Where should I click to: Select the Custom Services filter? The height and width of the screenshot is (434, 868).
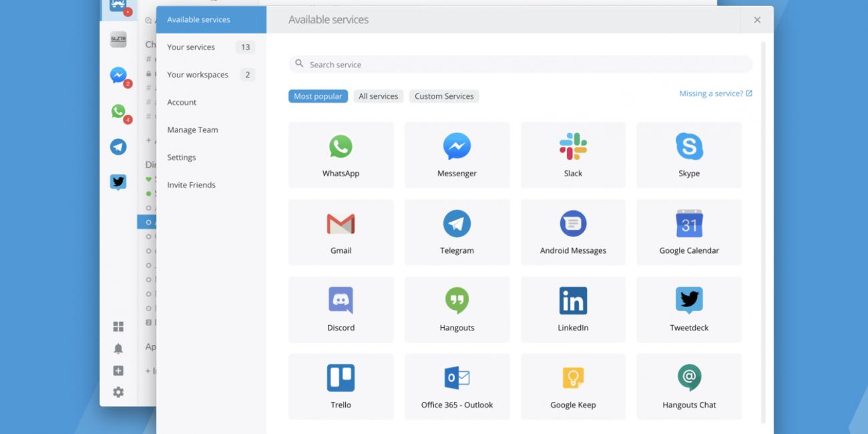(x=444, y=96)
